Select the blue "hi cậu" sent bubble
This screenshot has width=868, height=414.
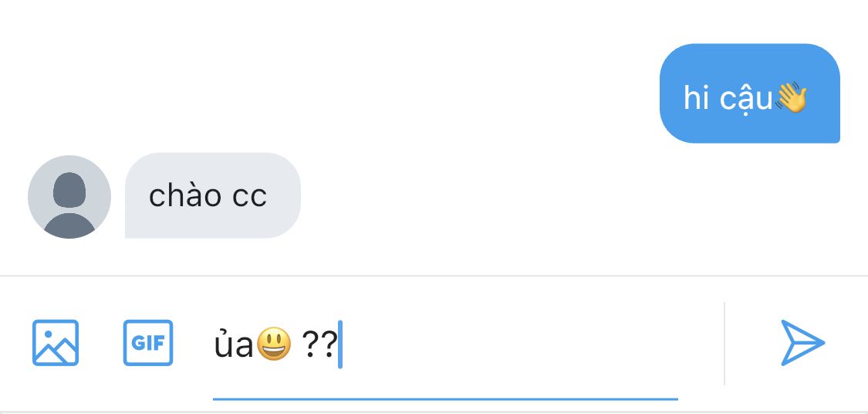coord(749,93)
